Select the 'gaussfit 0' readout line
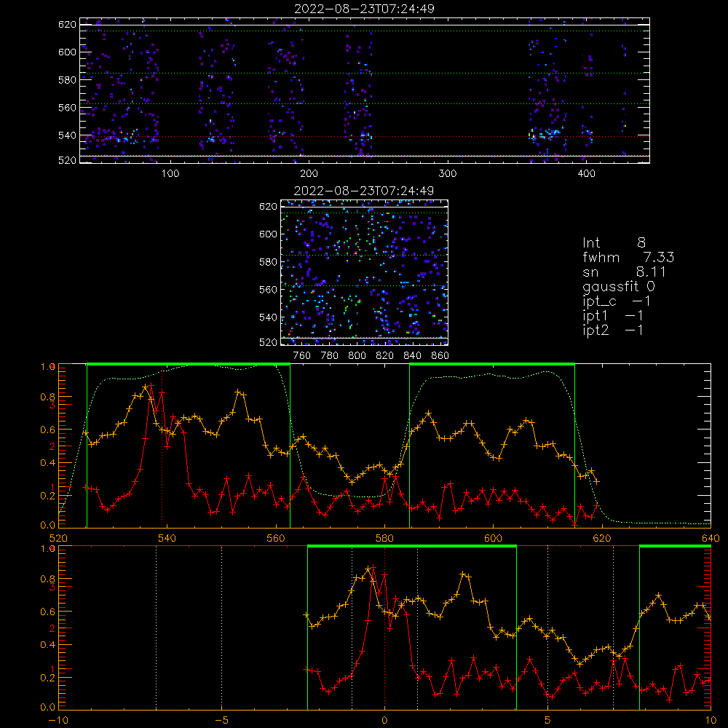This screenshot has width=728, height=728. (x=619, y=286)
